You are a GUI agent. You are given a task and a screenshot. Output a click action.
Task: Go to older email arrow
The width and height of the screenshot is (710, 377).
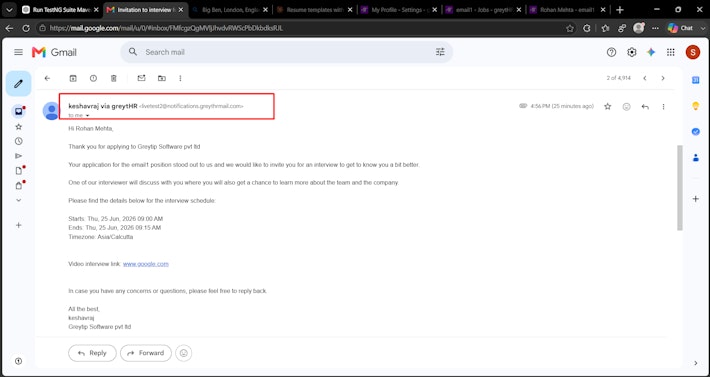coord(663,78)
